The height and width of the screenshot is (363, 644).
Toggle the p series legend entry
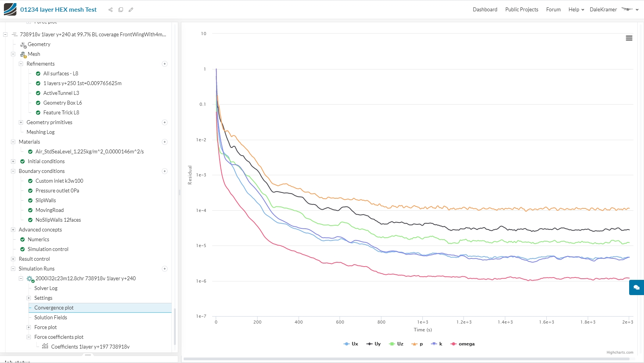click(417, 344)
